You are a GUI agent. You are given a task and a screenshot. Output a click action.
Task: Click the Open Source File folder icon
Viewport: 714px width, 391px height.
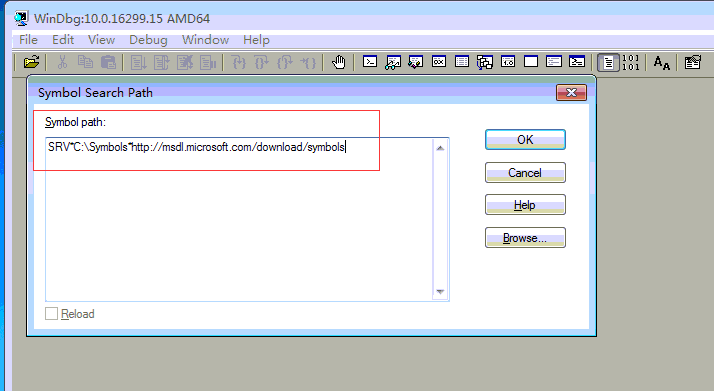(31, 62)
